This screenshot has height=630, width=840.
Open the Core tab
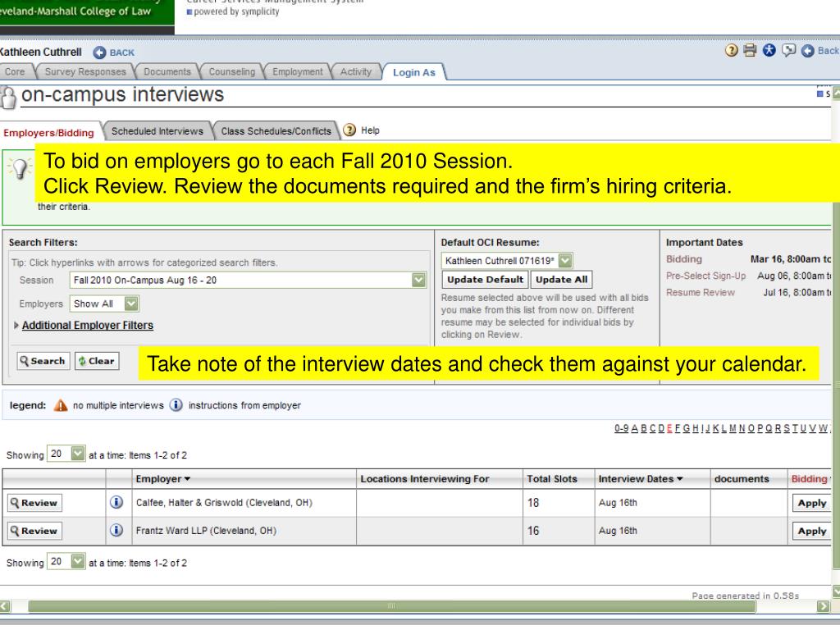pos(15,72)
